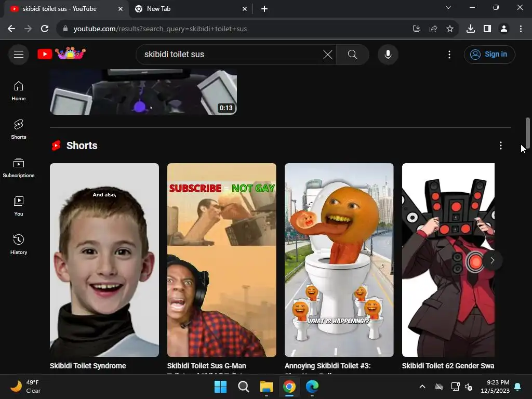
Task: Click the browser forward arrow
Action: coord(28,29)
